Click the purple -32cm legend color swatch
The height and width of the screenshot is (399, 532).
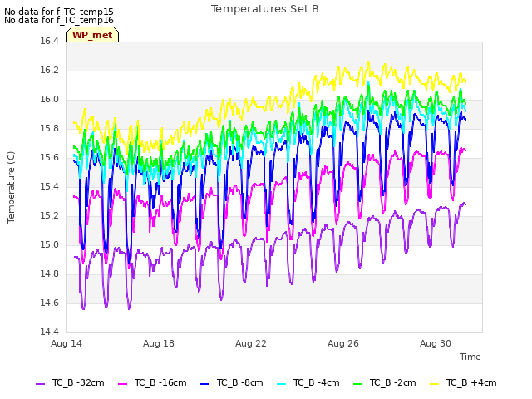pyautogui.click(x=40, y=384)
